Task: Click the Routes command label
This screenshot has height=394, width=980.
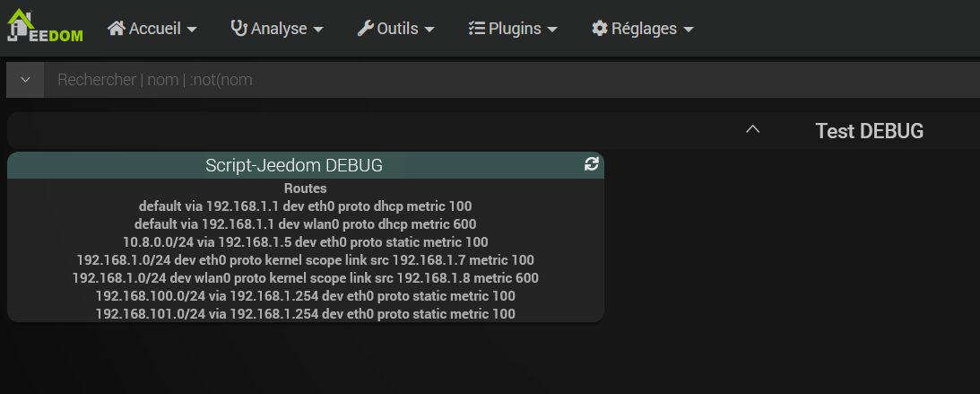Action: [x=305, y=188]
